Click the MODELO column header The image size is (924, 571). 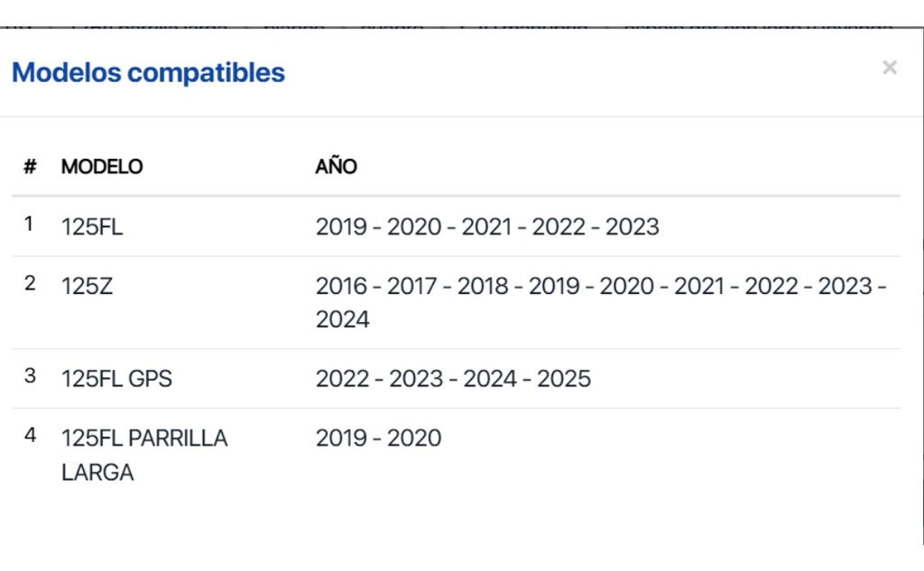pos(102,167)
